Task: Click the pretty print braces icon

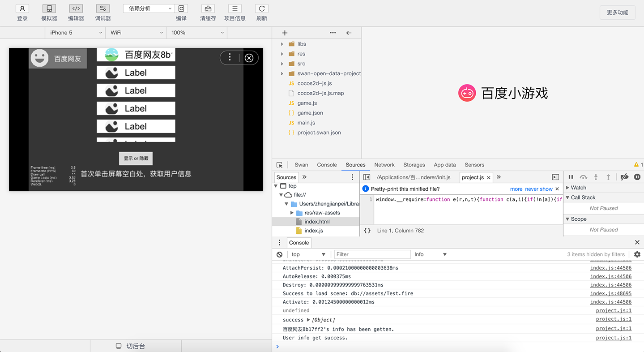Action: (x=367, y=231)
